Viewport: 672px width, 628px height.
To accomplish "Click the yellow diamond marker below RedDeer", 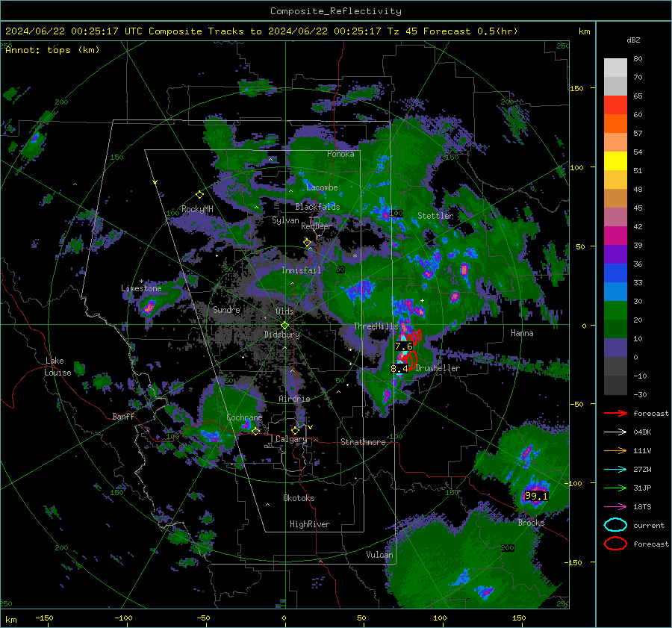I will pyautogui.click(x=307, y=243).
